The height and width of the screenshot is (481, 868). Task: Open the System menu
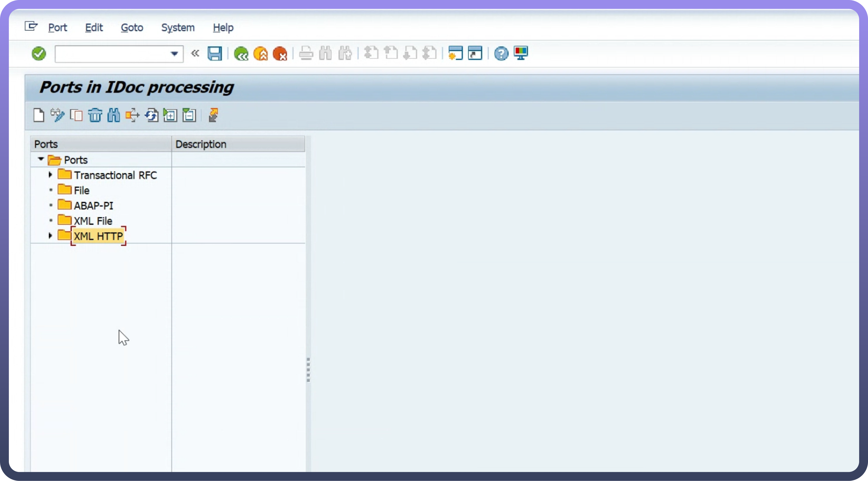[x=178, y=28]
